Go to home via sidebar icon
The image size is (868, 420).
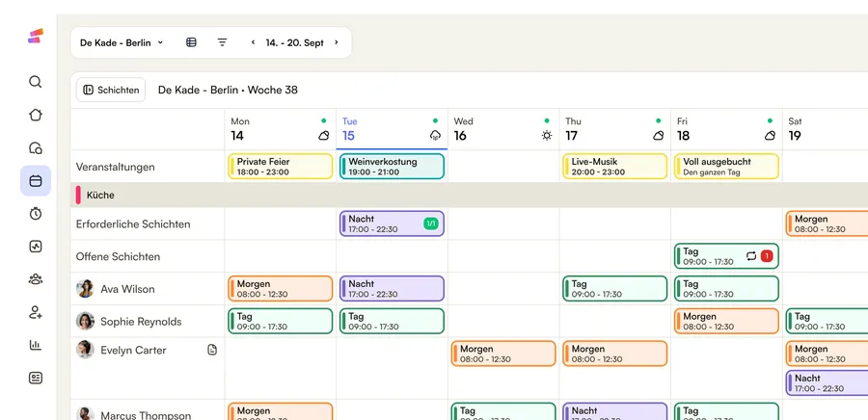36,115
